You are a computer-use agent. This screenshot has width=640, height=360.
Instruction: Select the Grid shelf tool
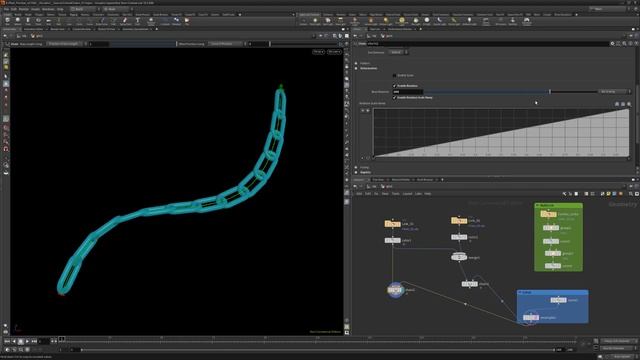coord(48,21)
